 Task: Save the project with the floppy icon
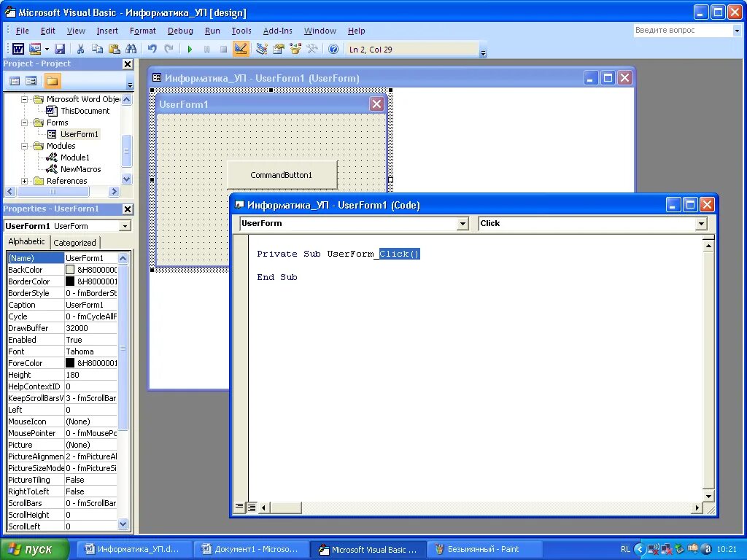click(60, 49)
